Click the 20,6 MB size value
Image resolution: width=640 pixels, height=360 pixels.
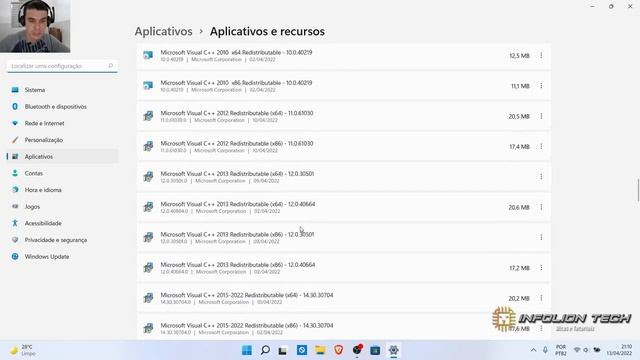[x=519, y=208]
